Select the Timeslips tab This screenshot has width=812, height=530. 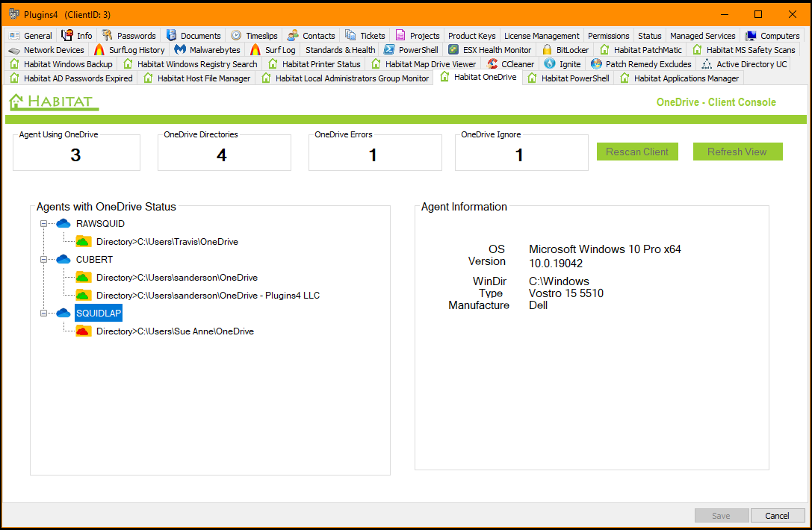(254, 36)
